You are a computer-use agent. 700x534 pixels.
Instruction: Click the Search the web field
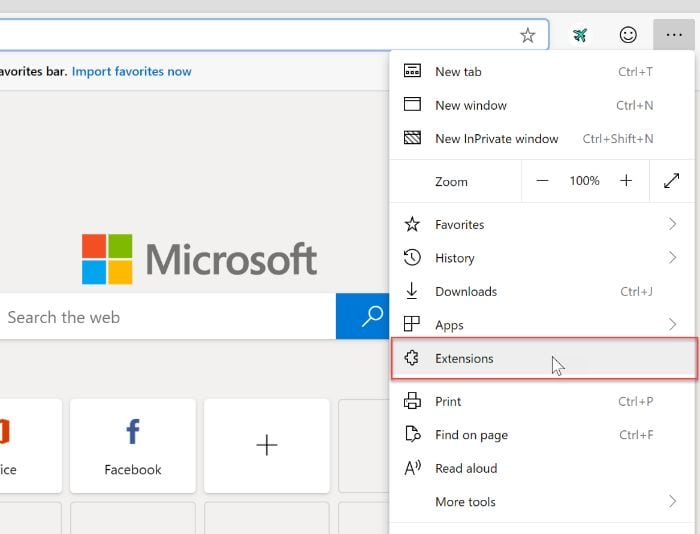coord(168,317)
